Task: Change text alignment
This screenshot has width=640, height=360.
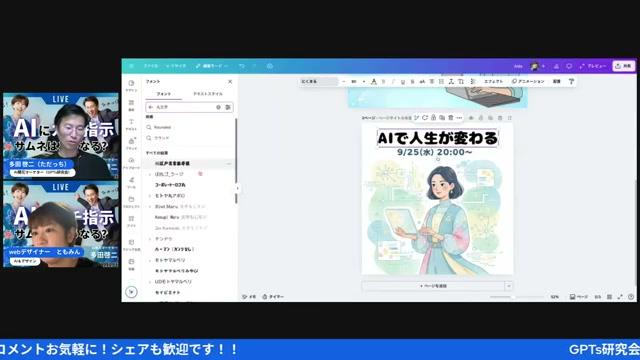Action: click(432, 82)
